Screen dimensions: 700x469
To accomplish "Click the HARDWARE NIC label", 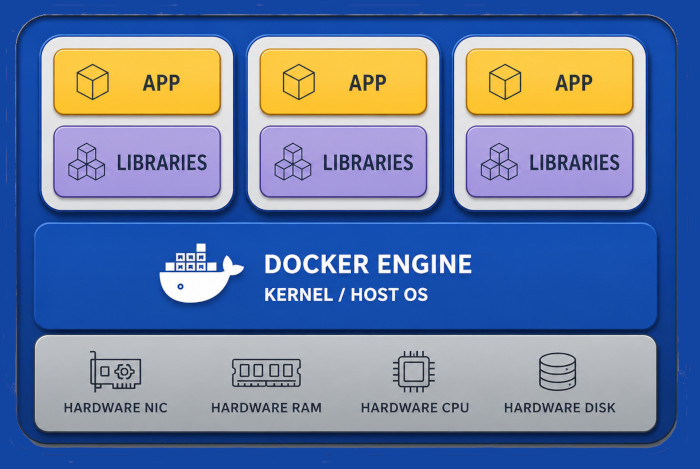I will coord(116,407).
